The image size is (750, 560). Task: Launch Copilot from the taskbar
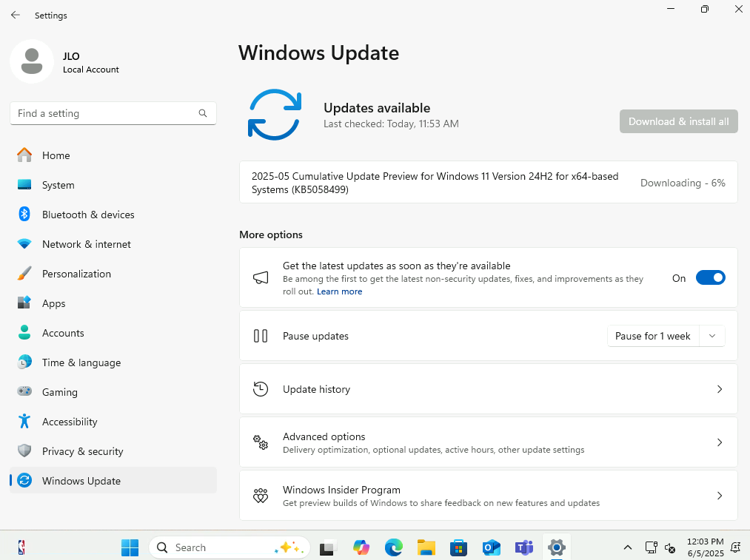tap(361, 547)
